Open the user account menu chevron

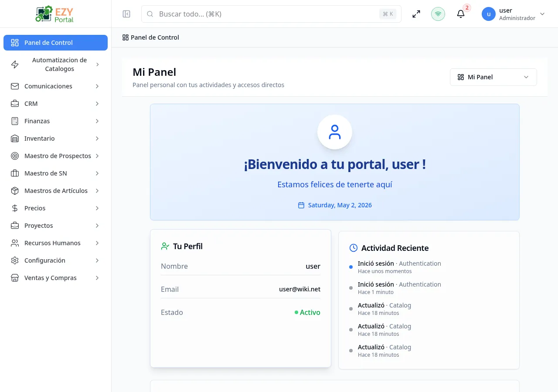click(x=542, y=14)
